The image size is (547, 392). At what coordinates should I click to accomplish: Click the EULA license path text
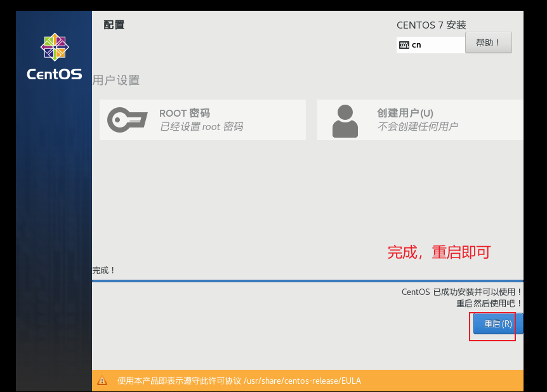[302, 381]
